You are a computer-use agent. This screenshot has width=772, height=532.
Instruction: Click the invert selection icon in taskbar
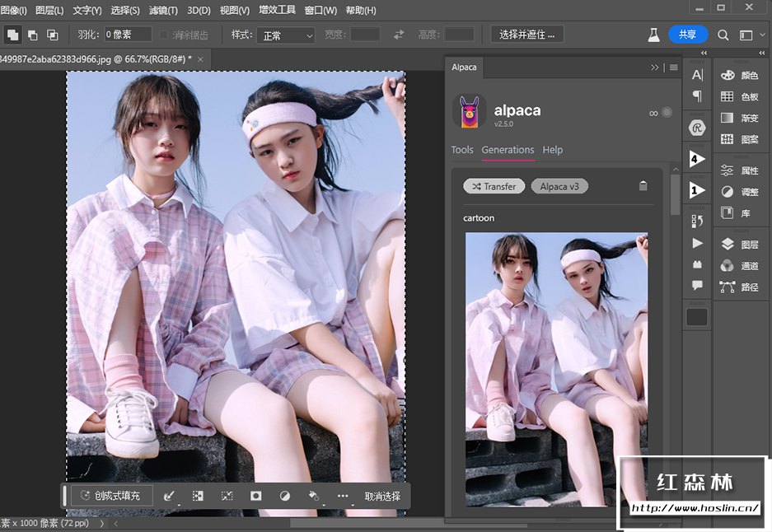(x=198, y=496)
